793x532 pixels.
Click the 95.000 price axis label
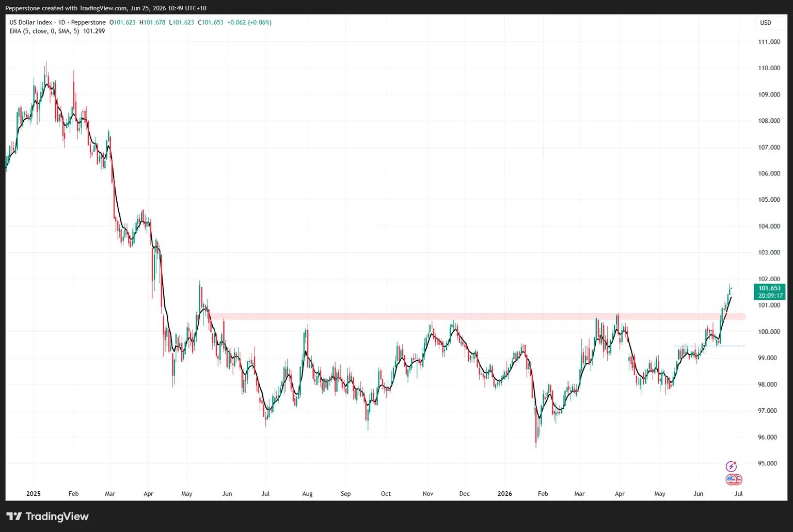(x=767, y=463)
